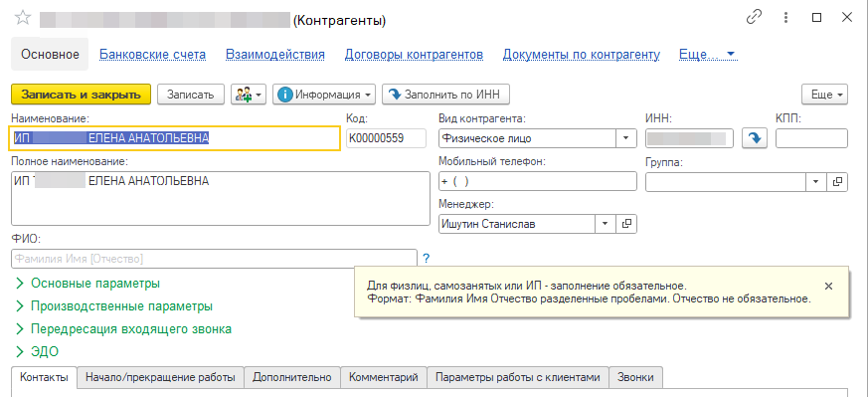Click the contact persons icon button
The height and width of the screenshot is (397, 868).
click(250, 95)
